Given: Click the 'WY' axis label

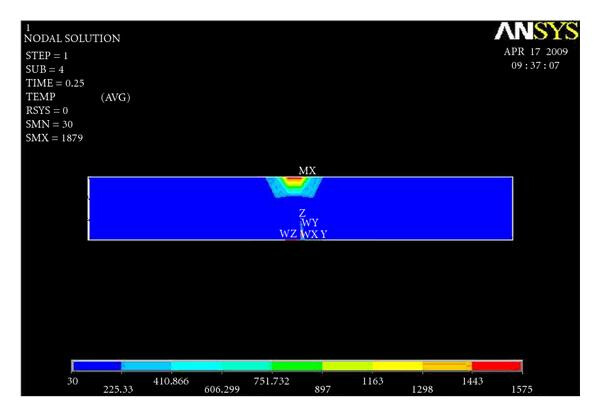Looking at the screenshot, I should [x=310, y=223].
